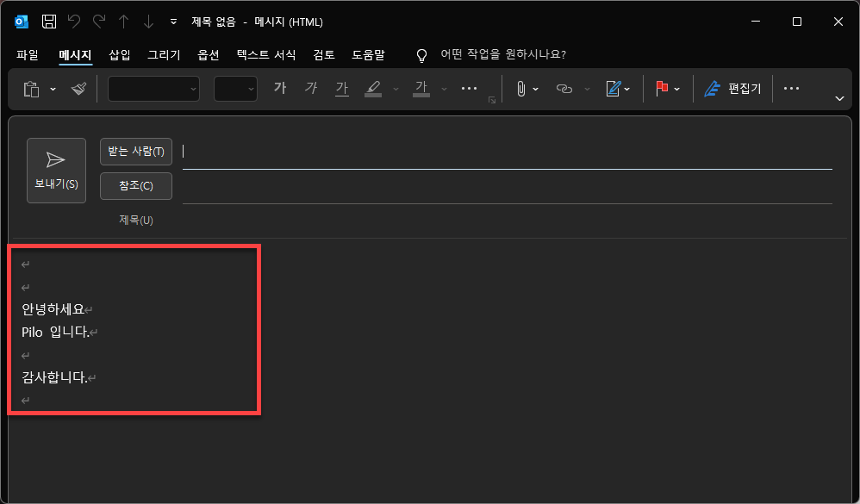This screenshot has width=860, height=504.
Task: Open the font name combo box
Action: [153, 89]
